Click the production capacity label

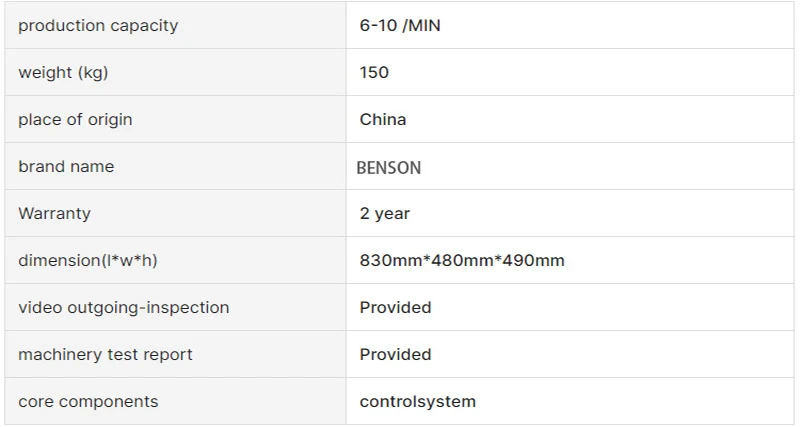98,26
